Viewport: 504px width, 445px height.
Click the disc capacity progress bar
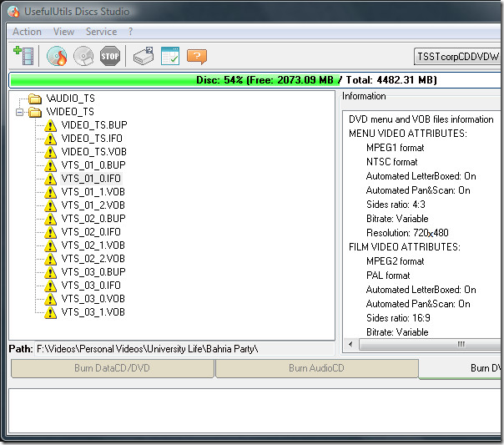(x=255, y=80)
